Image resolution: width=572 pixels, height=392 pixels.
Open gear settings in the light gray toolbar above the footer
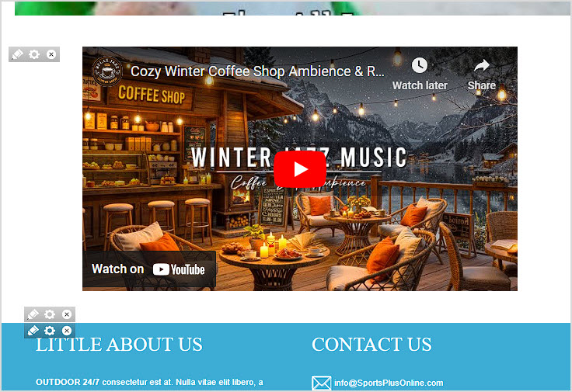(x=50, y=314)
